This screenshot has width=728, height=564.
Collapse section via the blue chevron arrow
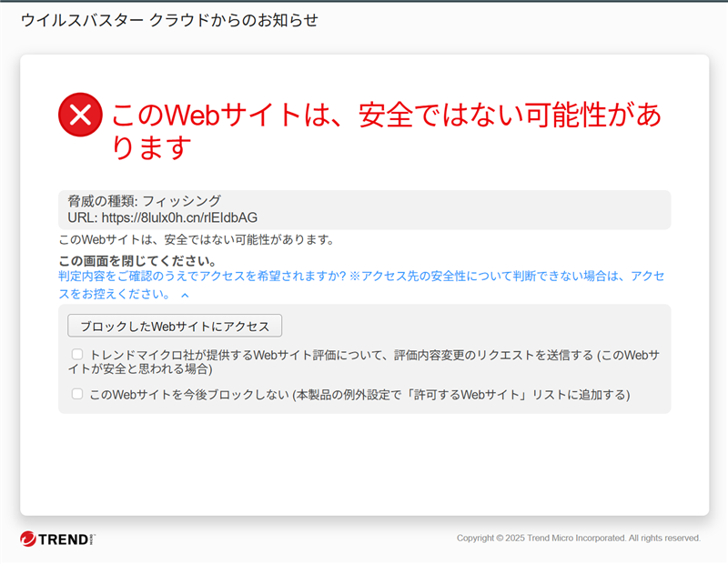pos(185,296)
